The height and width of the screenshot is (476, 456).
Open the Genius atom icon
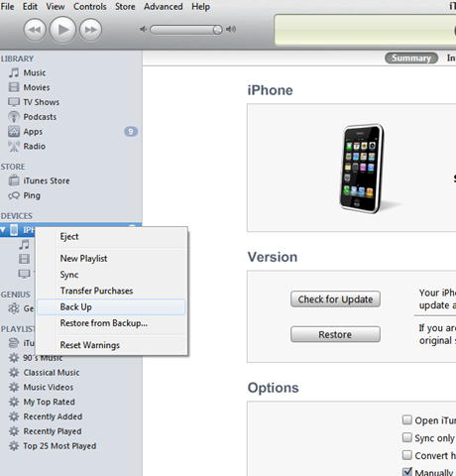click(x=14, y=308)
